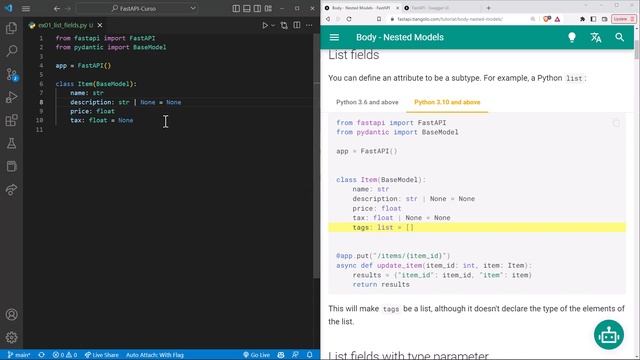Open the FastAPI-Curso command center search
The width and height of the screenshot is (640, 360).
click(137, 9)
